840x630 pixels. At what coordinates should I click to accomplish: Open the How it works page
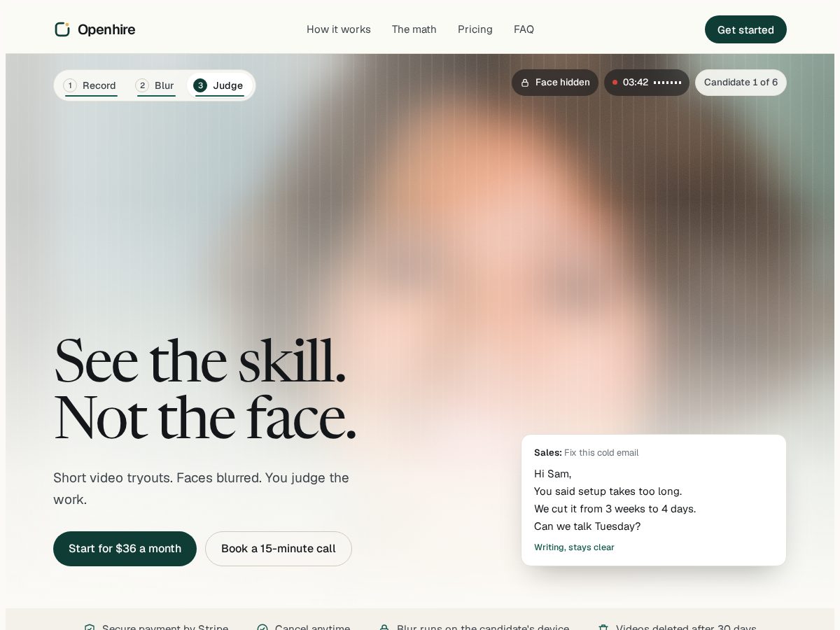(339, 29)
